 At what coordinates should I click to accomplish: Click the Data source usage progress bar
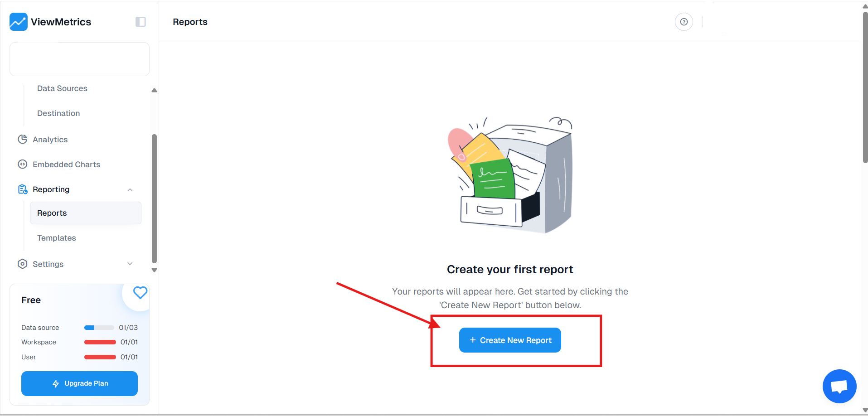[99, 327]
